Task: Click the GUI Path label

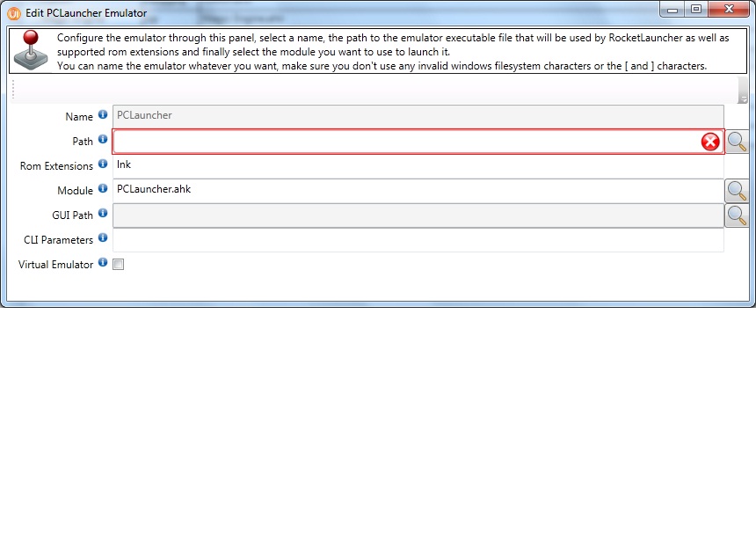Action: coord(72,215)
